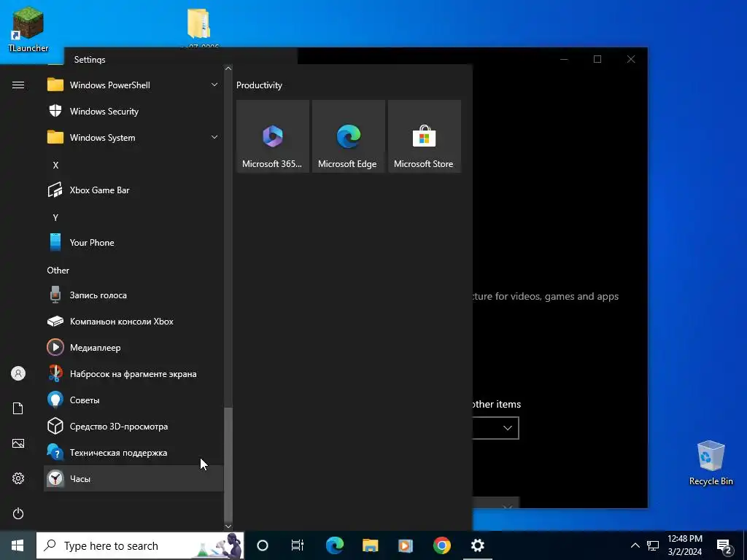The image size is (747, 560).
Task: Open the notification center icon
Action: tap(724, 546)
